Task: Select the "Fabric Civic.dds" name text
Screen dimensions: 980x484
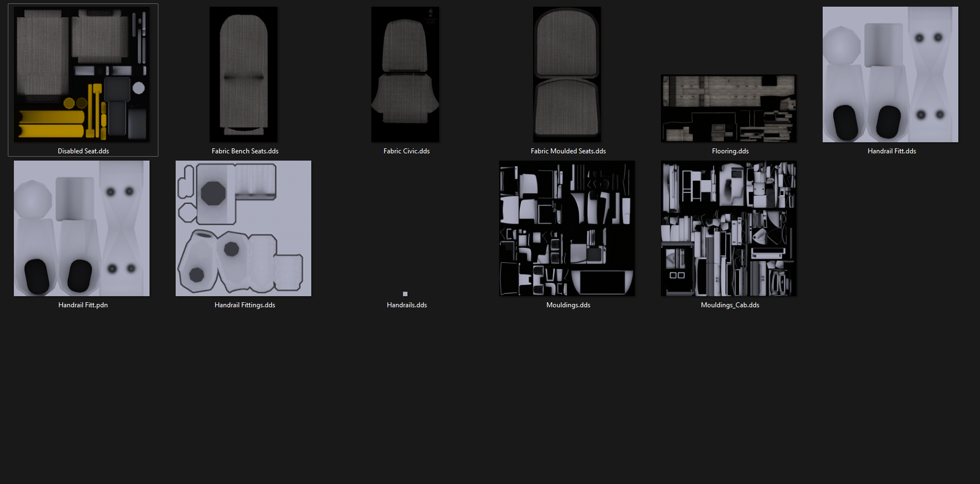Action: [406, 151]
